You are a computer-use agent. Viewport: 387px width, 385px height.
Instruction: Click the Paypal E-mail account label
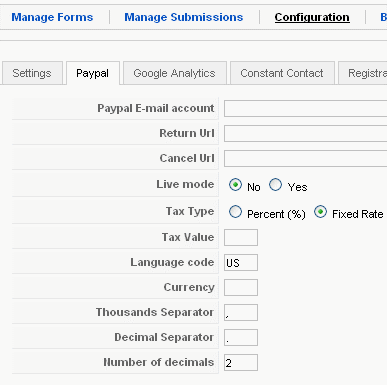pyautogui.click(x=156, y=108)
